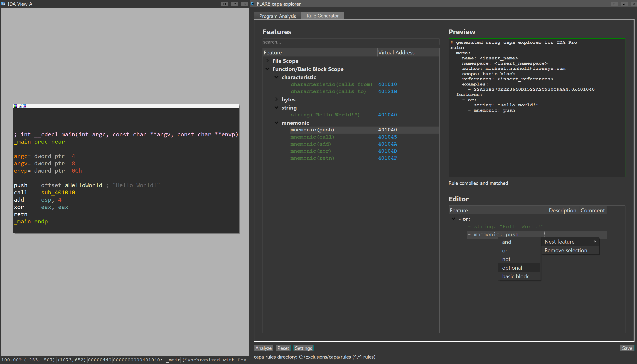Screen dimensions: 637x364
Task: Click the node breakpoint graph icon
Action: point(25,106)
